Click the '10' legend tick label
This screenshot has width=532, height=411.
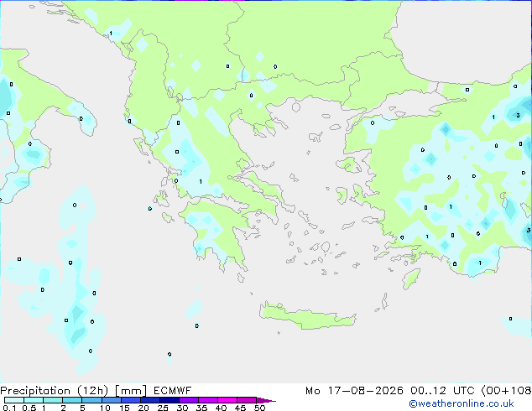[105, 408]
